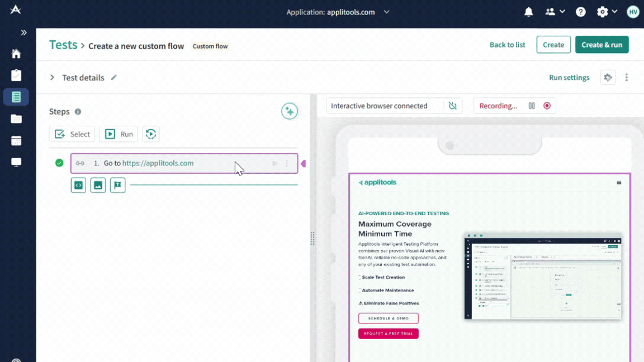Expand the Test details section
The image size is (644, 362).
[52, 78]
